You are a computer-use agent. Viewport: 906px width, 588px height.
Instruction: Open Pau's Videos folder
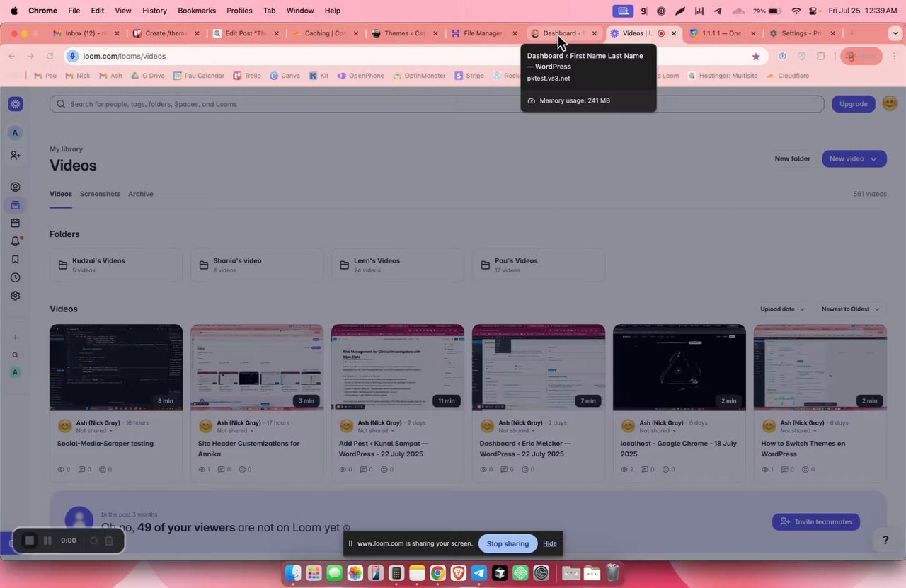pyautogui.click(x=539, y=265)
